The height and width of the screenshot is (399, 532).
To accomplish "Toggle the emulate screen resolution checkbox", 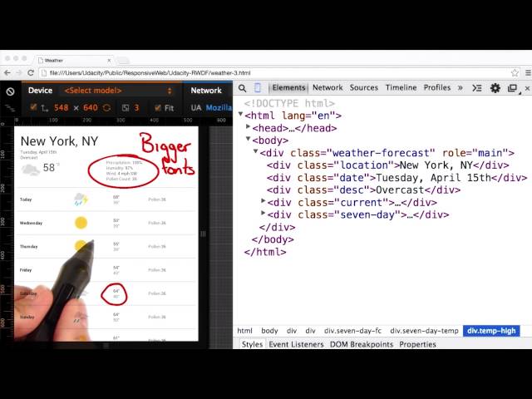I will pyautogui.click(x=33, y=107).
